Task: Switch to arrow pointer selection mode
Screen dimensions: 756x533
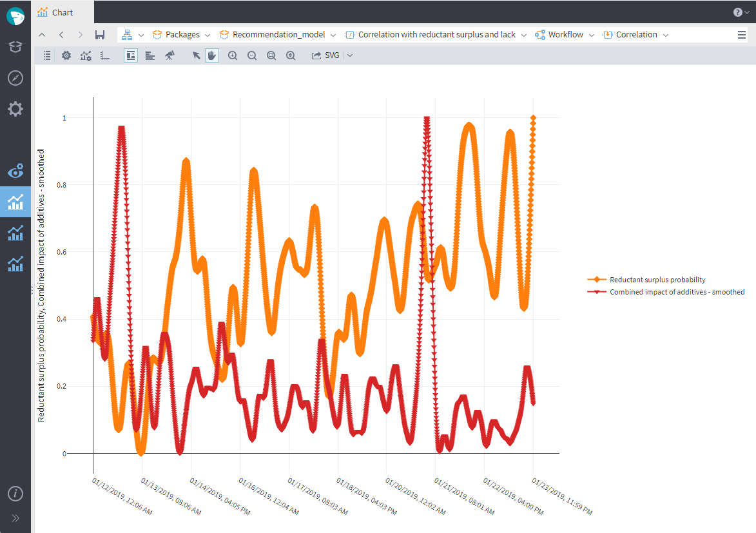Action: click(196, 55)
